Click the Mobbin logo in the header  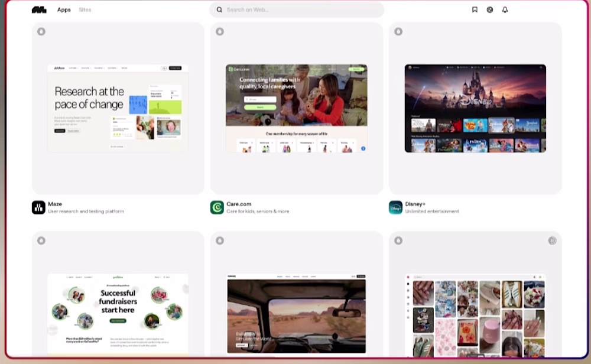point(39,10)
